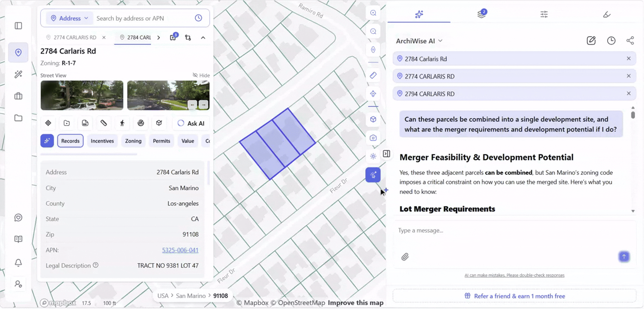Click the map brightness sun icon

373,156
